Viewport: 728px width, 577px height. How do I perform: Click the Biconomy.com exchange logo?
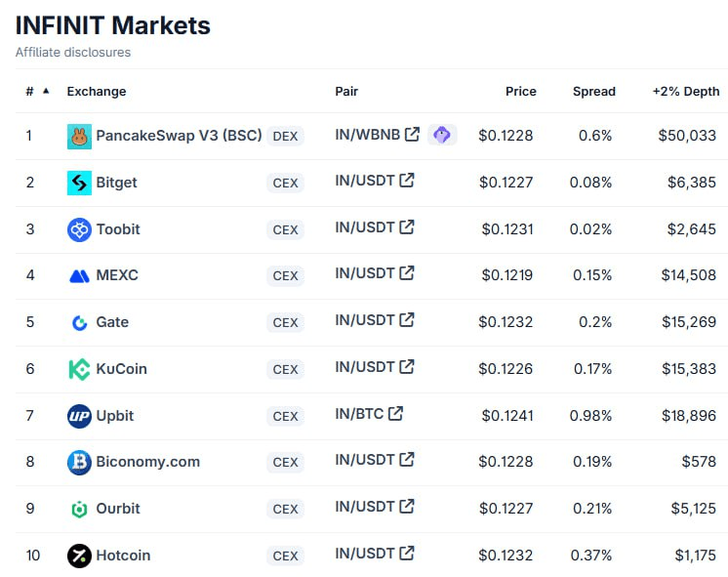click(79, 462)
